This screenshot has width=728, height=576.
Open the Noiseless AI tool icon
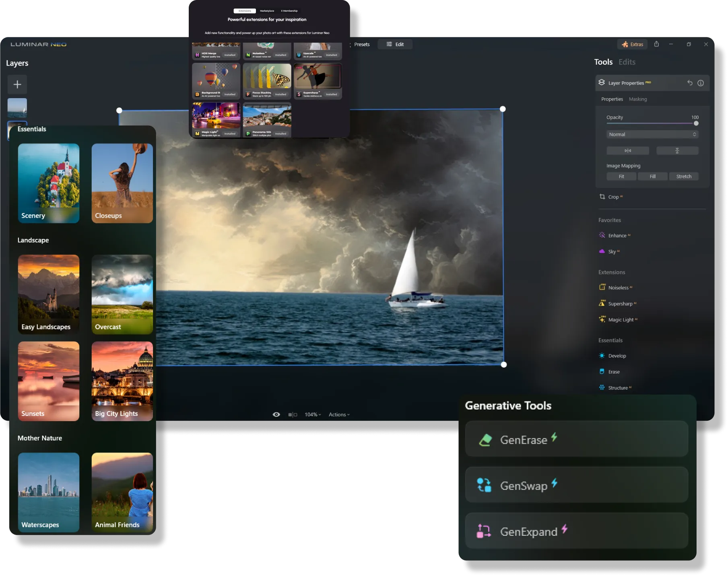pyautogui.click(x=602, y=287)
